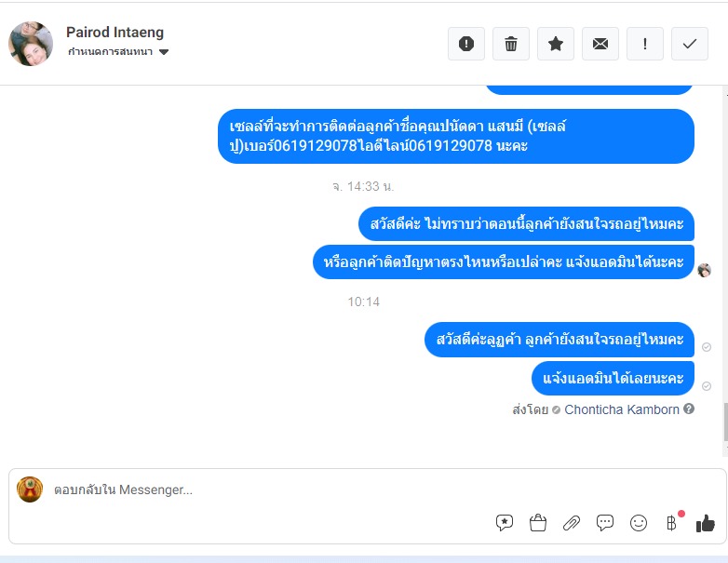This screenshot has width=728, height=563.
Task: Delete conversation using trash can icon
Action: click(511, 44)
